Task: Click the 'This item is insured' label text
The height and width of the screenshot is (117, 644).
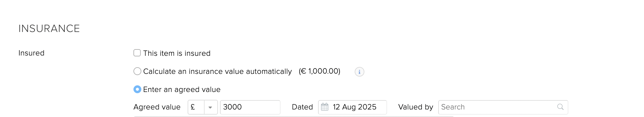Action: [x=177, y=53]
